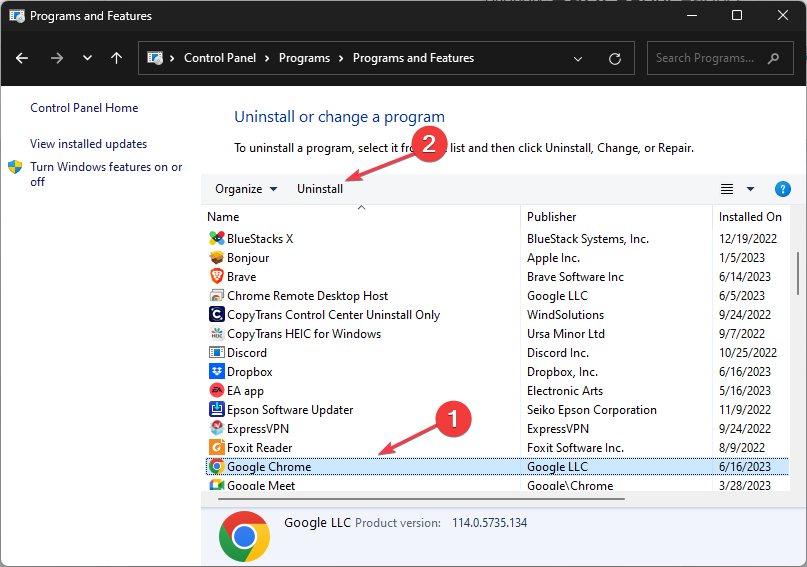Refresh the Programs and Features list
The height and width of the screenshot is (567, 807).
[615, 59]
